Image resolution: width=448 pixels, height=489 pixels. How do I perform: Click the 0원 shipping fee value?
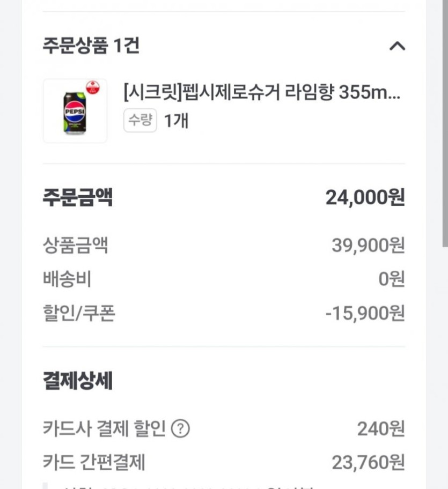click(391, 279)
